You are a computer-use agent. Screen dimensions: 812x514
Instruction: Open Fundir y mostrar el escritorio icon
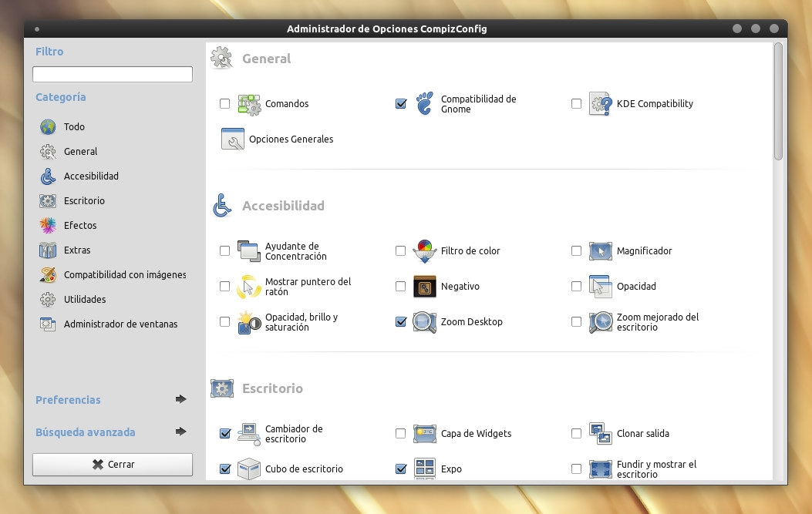click(601, 469)
